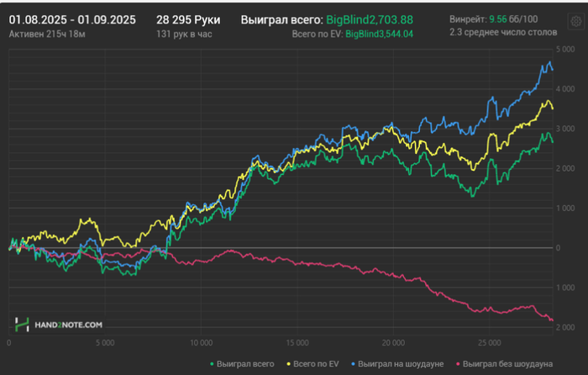The width and height of the screenshot is (588, 375).
Task: Click the 'Активен 215ч 18м' active time text
Action: (x=47, y=34)
